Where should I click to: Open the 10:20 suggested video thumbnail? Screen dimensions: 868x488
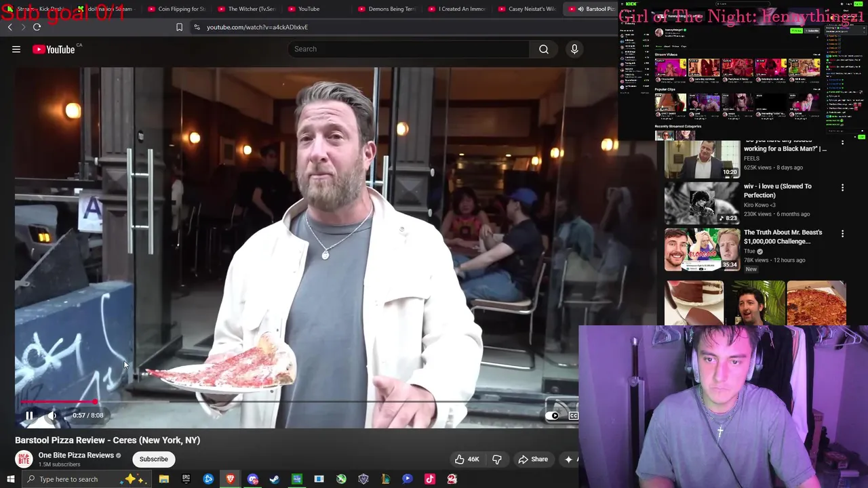click(702, 159)
